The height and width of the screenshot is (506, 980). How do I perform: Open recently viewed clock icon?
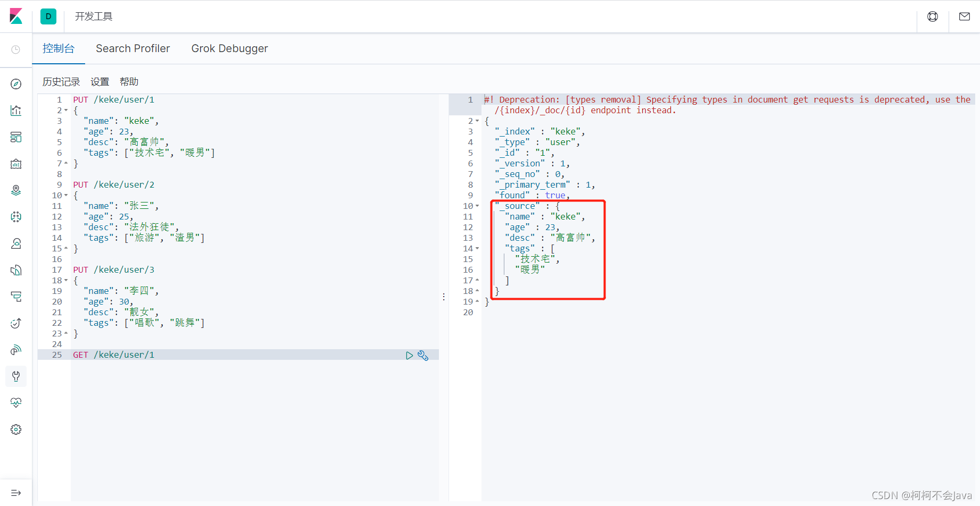point(16,49)
